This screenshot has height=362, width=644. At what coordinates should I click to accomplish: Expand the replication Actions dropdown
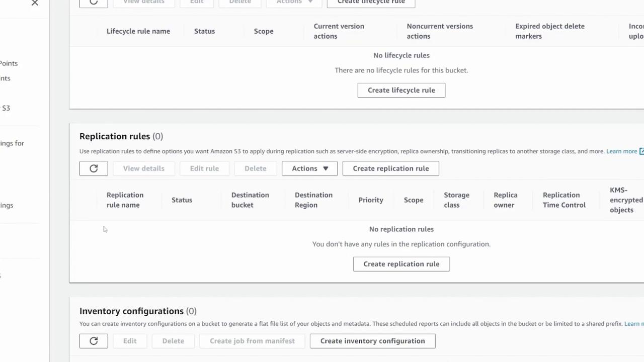[309, 168]
